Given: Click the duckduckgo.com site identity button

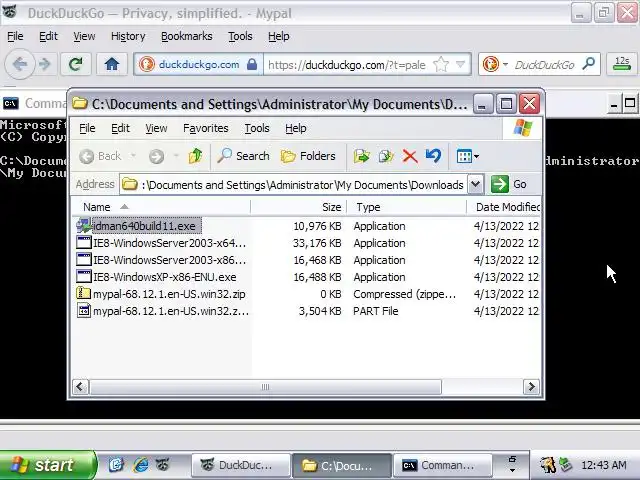Looking at the screenshot, I should pos(198,64).
